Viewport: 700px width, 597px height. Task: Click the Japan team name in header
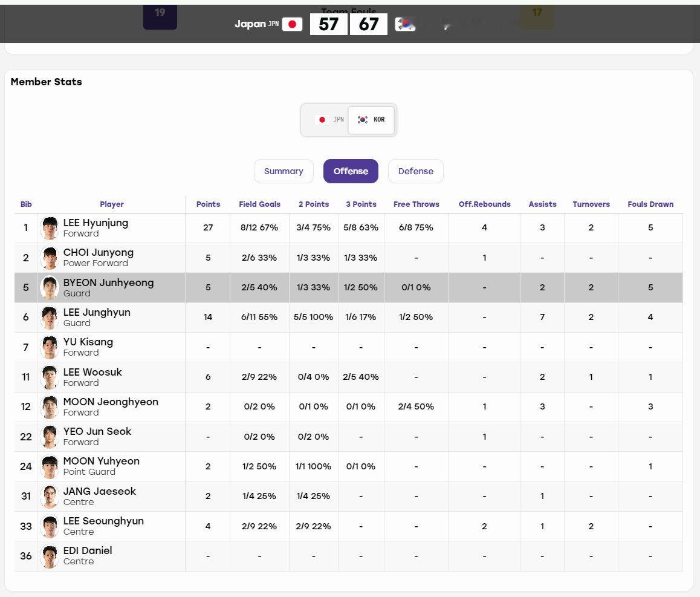250,24
